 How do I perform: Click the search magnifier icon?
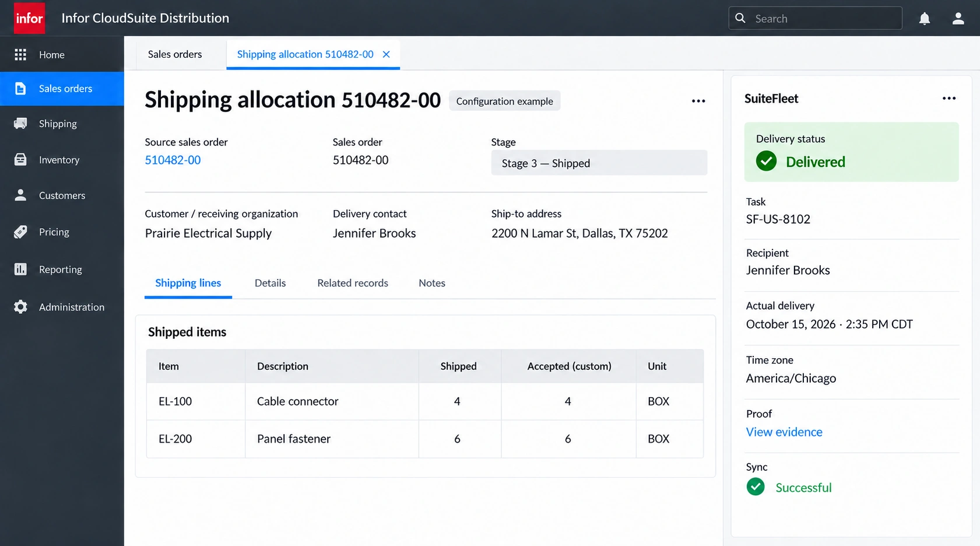coord(740,18)
